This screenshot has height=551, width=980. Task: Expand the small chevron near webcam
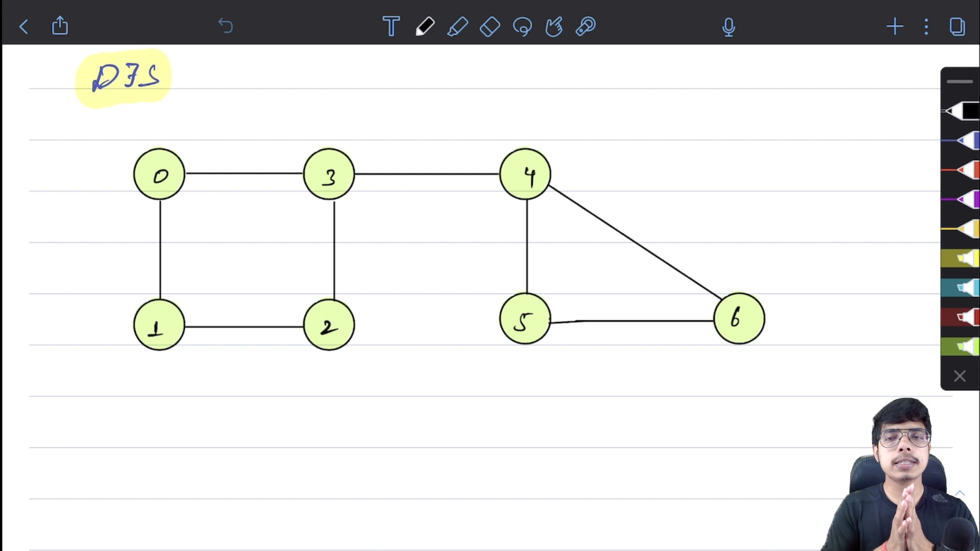point(960,493)
